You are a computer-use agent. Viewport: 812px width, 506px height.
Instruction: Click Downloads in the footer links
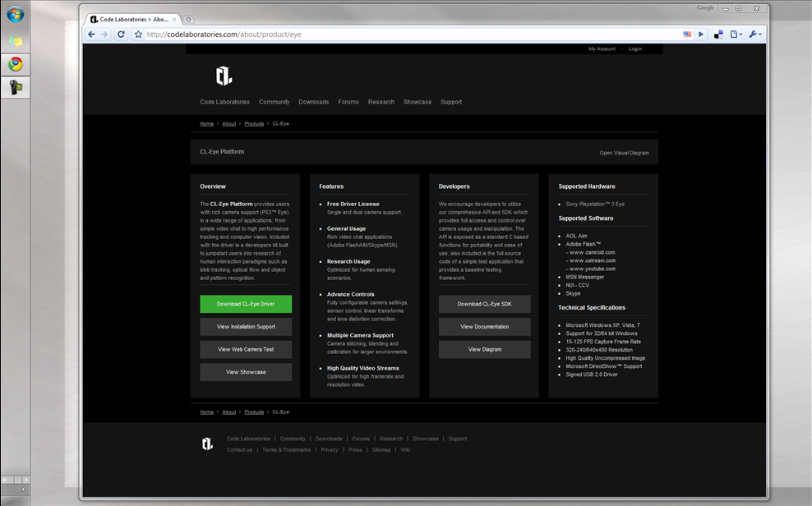[x=329, y=439]
